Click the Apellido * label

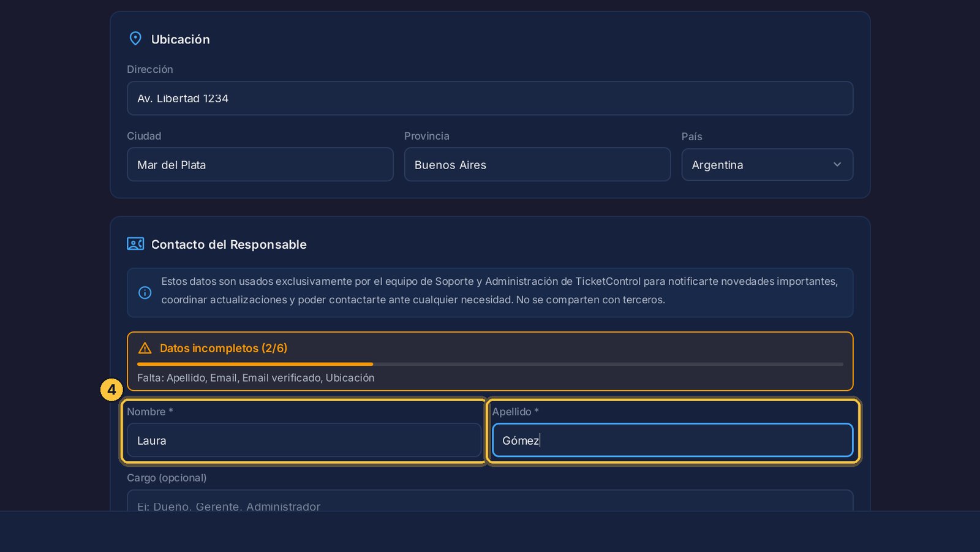(516, 412)
